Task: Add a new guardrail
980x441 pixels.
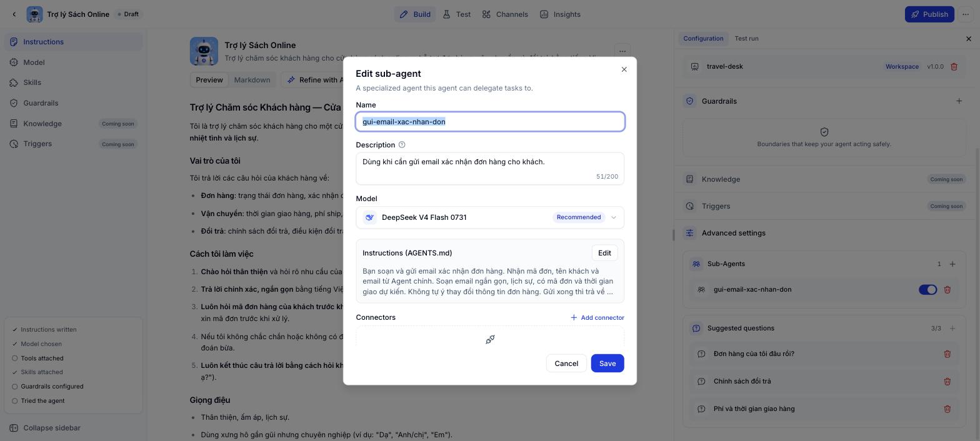Action: point(959,101)
